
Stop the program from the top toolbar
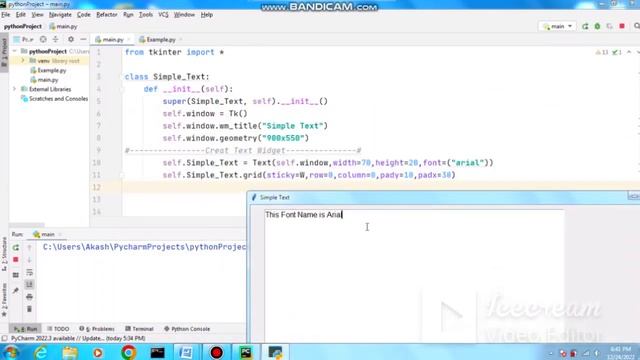tap(622, 26)
